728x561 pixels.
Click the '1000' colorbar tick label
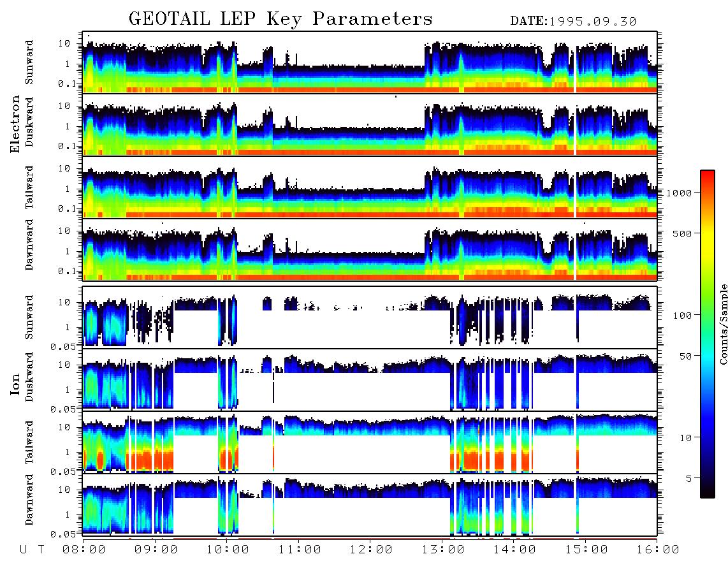(679, 193)
